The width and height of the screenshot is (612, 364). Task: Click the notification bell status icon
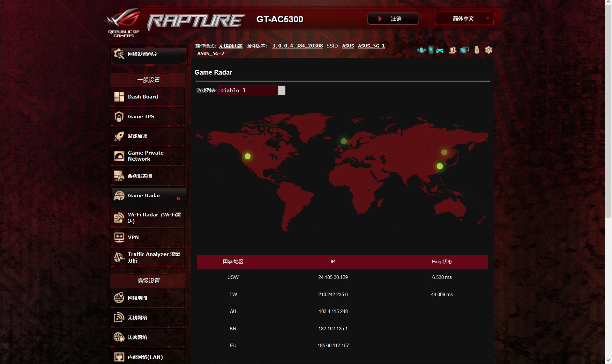(x=421, y=50)
